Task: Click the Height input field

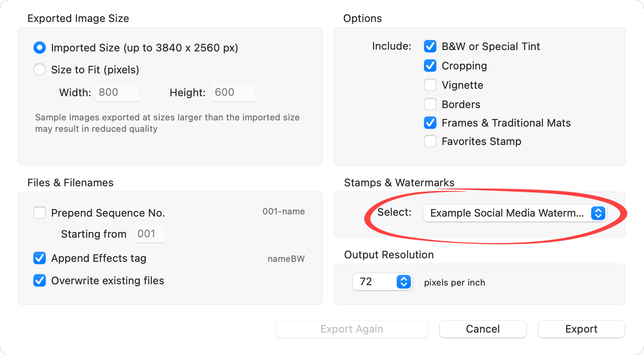Action: point(233,92)
